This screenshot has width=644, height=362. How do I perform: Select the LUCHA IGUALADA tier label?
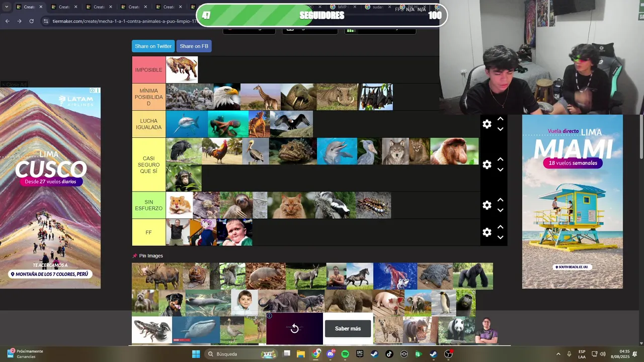(x=149, y=124)
